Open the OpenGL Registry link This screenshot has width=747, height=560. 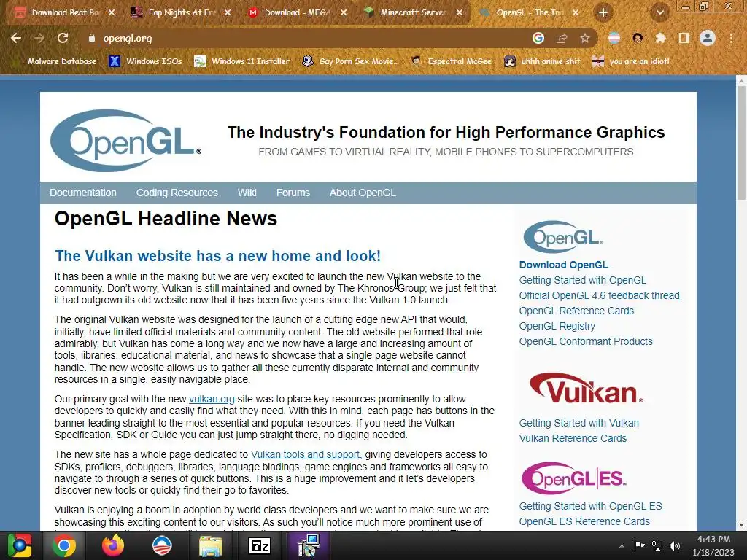tap(557, 326)
